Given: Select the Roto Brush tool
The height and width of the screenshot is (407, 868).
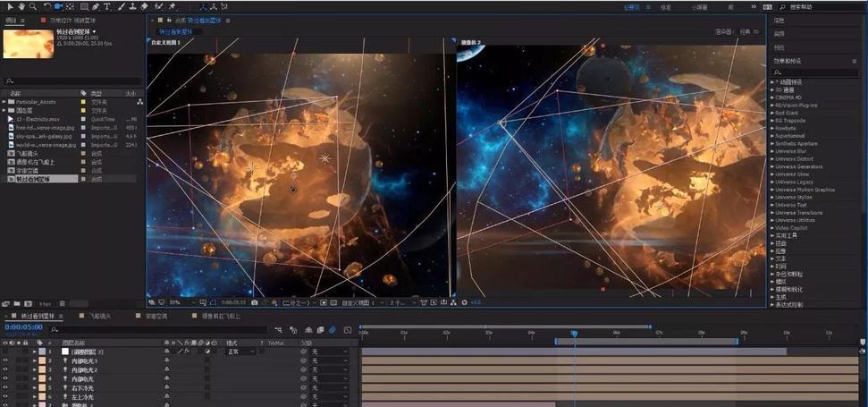Looking at the screenshot, I should pyautogui.click(x=159, y=6).
